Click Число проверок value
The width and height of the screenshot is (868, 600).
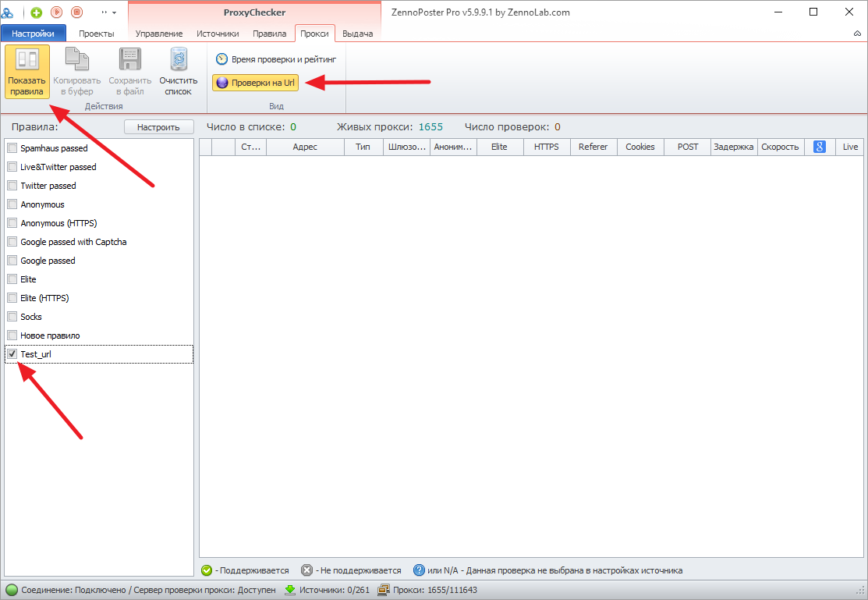tap(558, 127)
